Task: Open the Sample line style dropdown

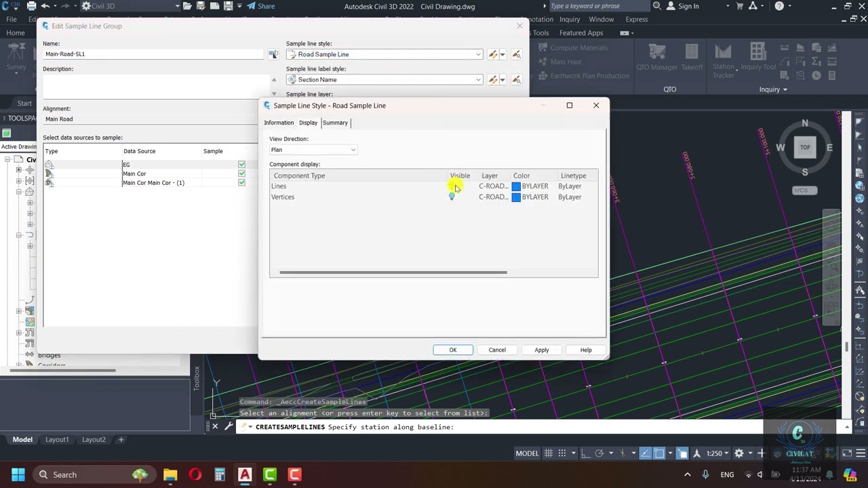Action: [384, 54]
